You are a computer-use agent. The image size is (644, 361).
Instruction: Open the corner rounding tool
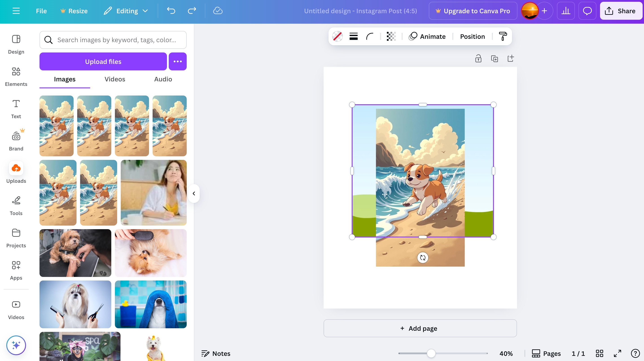(370, 37)
